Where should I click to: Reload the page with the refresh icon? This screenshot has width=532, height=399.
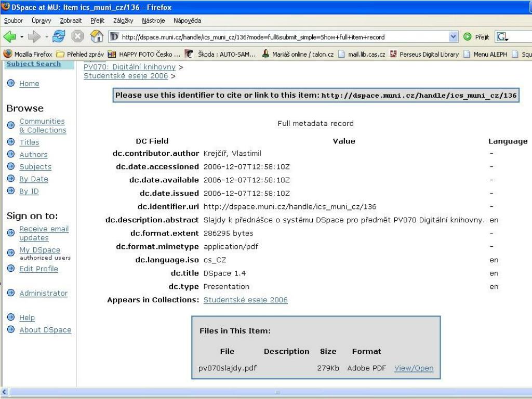(x=59, y=36)
